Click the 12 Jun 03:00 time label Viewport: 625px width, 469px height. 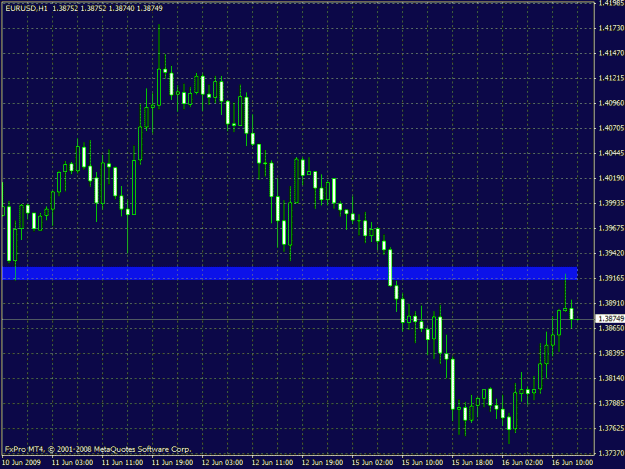(x=222, y=463)
